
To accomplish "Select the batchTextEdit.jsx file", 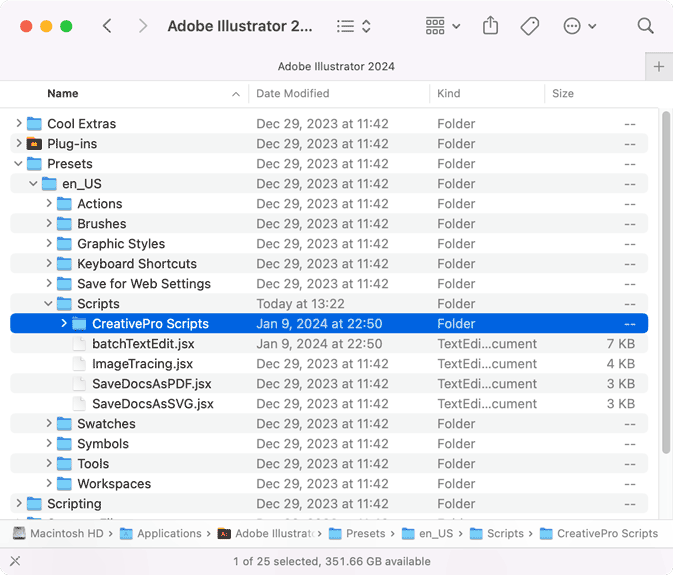I will 329,344.
